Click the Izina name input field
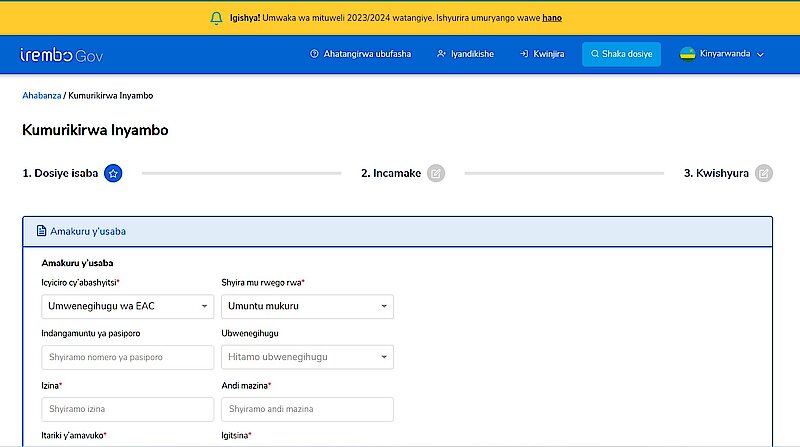800x447 pixels. 127,409
